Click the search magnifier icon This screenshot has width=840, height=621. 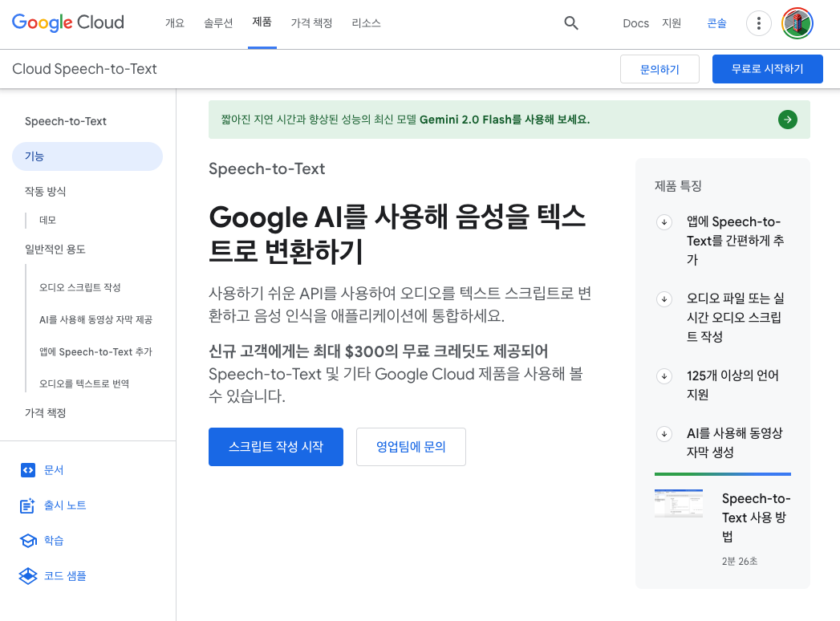click(x=571, y=23)
